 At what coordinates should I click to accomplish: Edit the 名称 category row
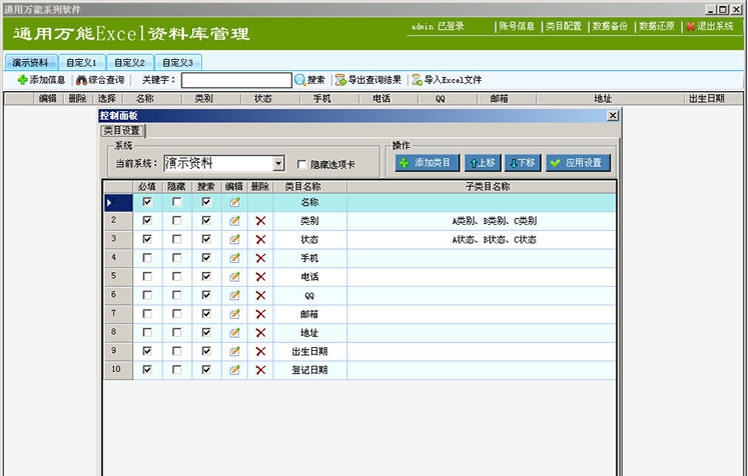pos(234,202)
